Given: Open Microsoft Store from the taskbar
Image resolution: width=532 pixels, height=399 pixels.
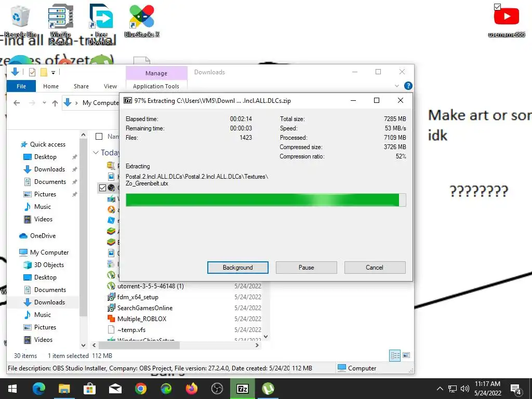Looking at the screenshot, I should [89, 389].
